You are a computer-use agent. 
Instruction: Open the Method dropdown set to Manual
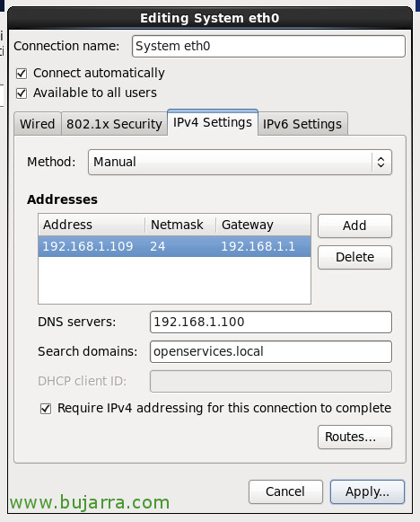240,162
